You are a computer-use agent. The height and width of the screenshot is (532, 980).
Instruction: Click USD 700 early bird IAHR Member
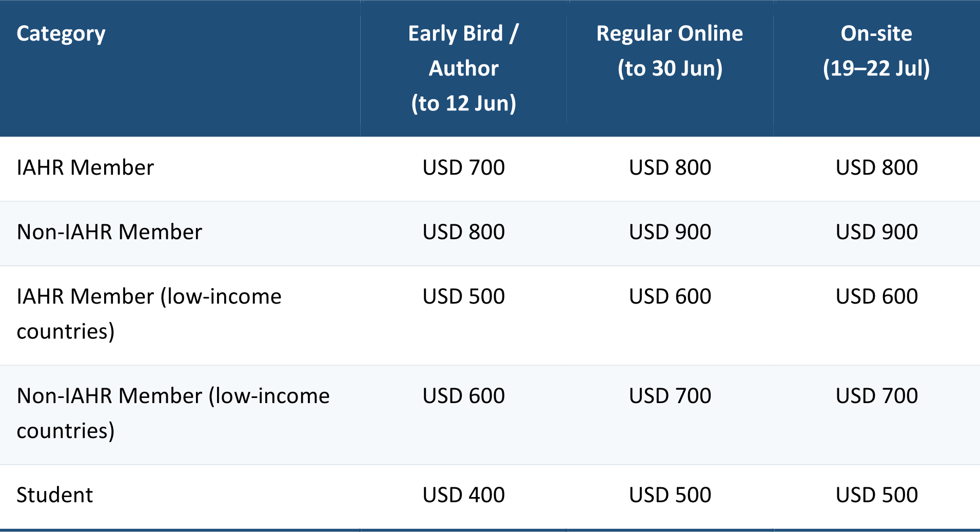[x=464, y=168]
